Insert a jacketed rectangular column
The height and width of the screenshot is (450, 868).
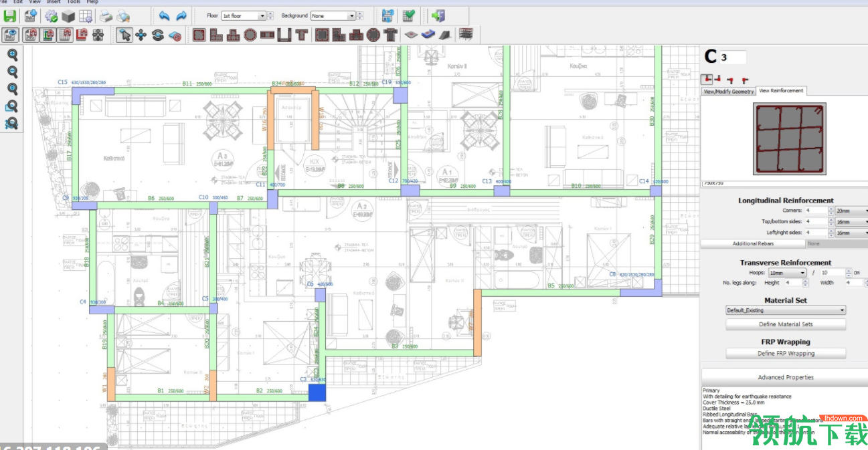[x=323, y=35]
